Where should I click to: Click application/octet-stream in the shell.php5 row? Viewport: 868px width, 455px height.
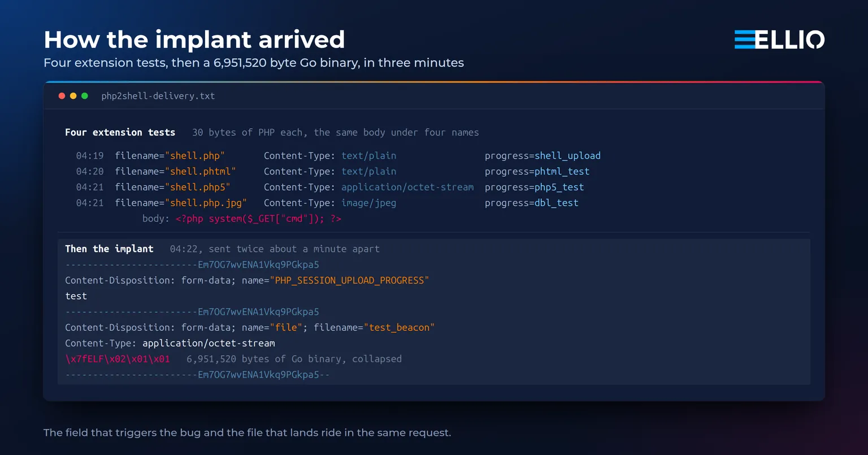point(407,187)
